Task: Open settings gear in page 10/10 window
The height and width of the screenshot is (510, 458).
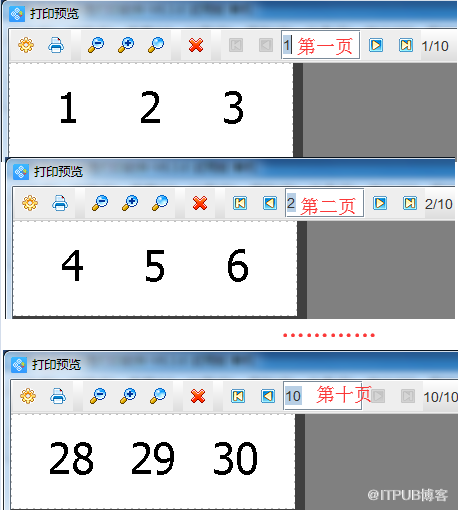Action: click(28, 396)
